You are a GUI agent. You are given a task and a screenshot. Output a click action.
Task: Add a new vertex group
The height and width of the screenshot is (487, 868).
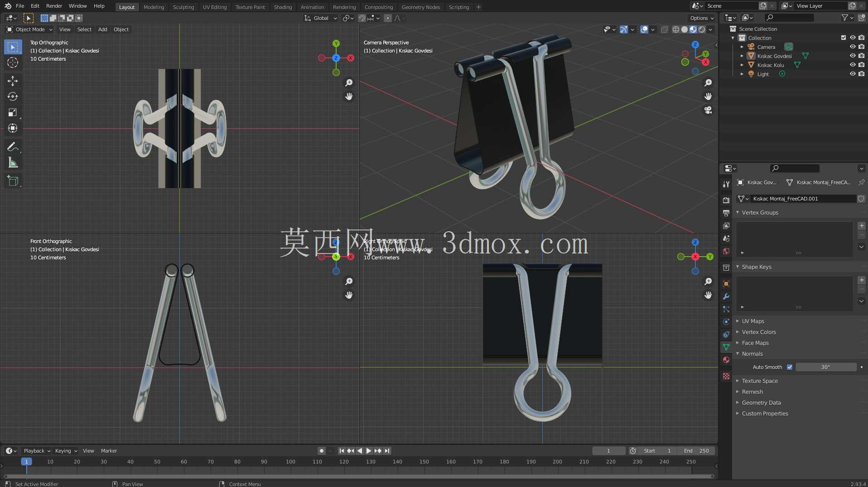[862, 226]
